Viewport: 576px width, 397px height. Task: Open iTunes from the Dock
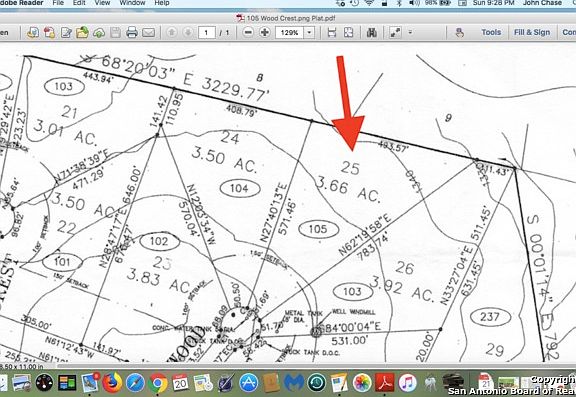pyautogui.click(x=407, y=383)
